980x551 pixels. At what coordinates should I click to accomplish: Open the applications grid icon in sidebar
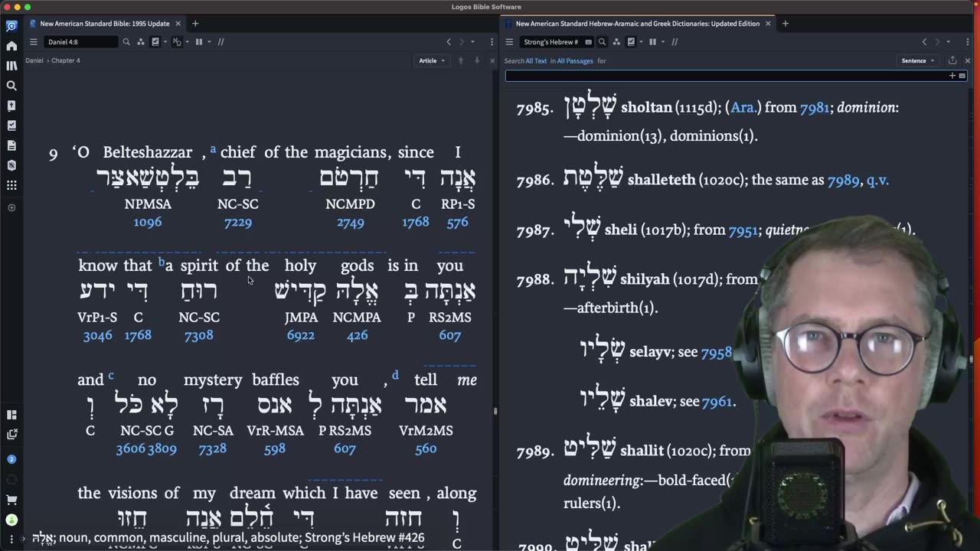(x=11, y=185)
